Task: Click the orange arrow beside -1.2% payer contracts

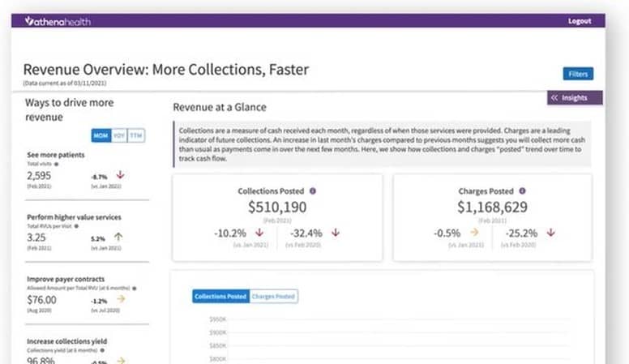Action: (x=120, y=300)
